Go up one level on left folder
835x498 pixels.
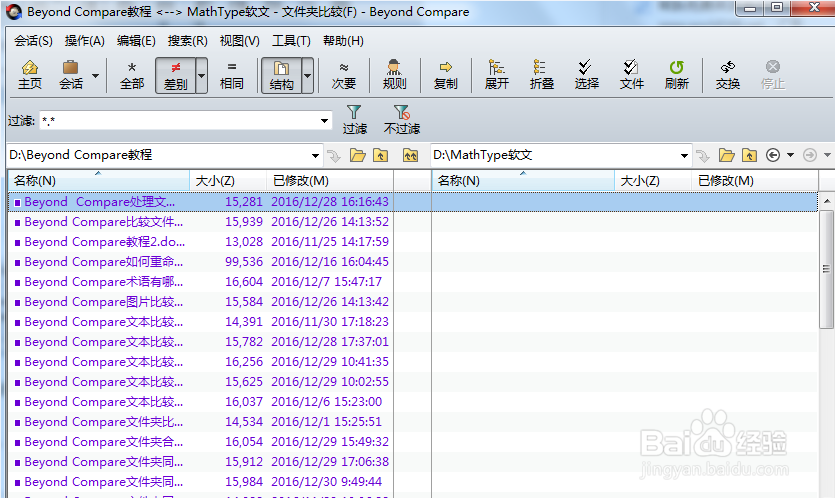pyautogui.click(x=380, y=156)
